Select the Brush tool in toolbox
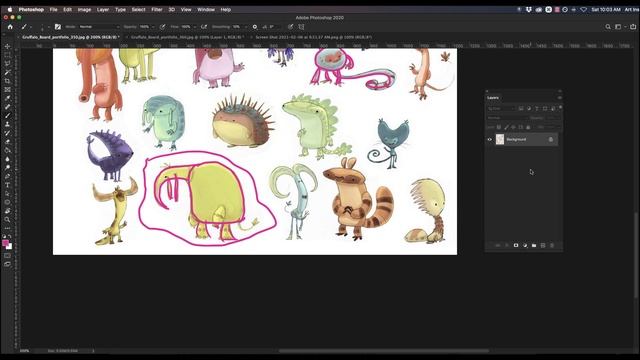Screen dimensions: 640x360 point(7,116)
